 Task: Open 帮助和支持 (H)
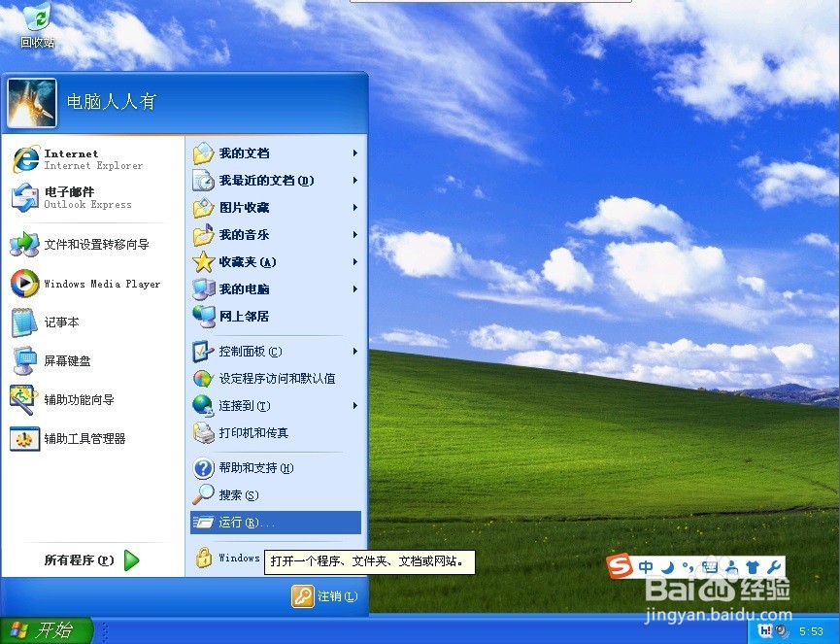click(x=276, y=468)
